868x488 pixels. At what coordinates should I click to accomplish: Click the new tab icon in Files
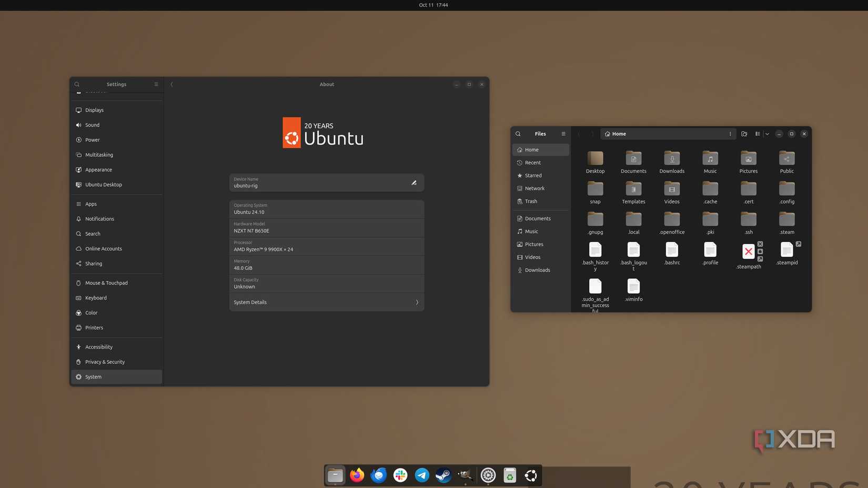pos(744,134)
